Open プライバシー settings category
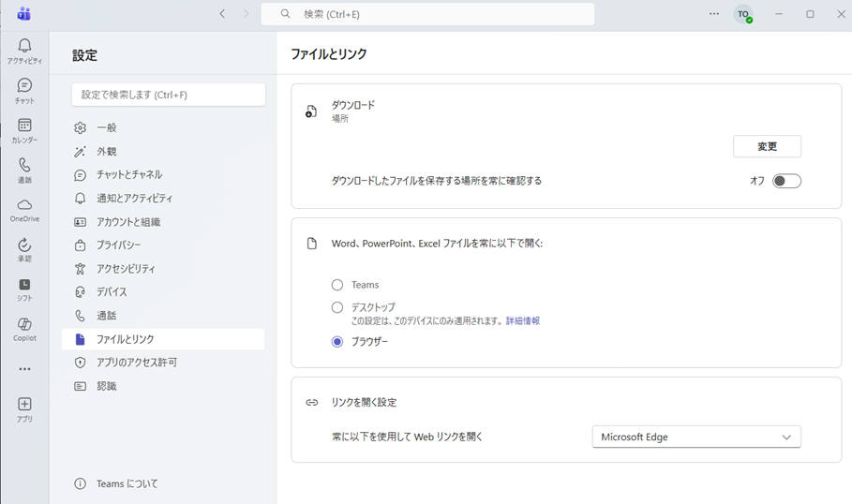The width and height of the screenshot is (852, 504). tap(163, 245)
